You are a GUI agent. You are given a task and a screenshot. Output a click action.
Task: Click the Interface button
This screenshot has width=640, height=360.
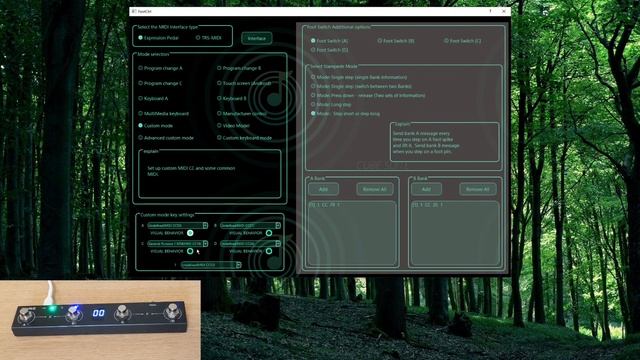click(x=256, y=38)
